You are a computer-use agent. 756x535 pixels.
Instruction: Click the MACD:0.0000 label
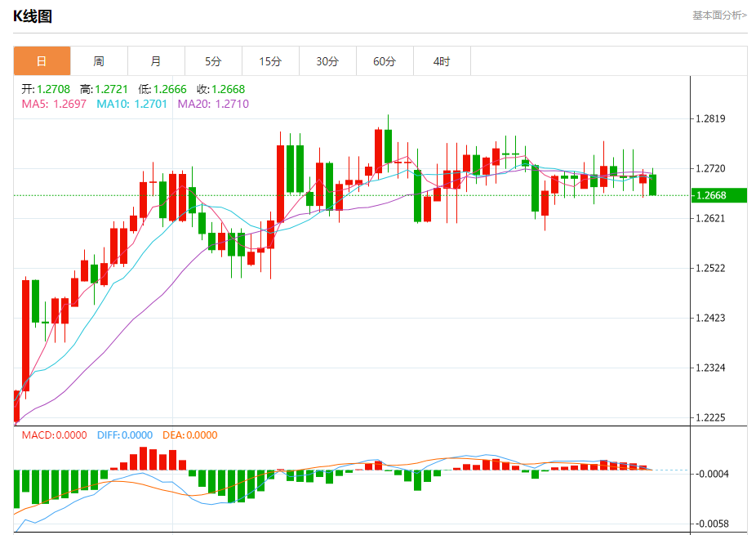(54, 435)
